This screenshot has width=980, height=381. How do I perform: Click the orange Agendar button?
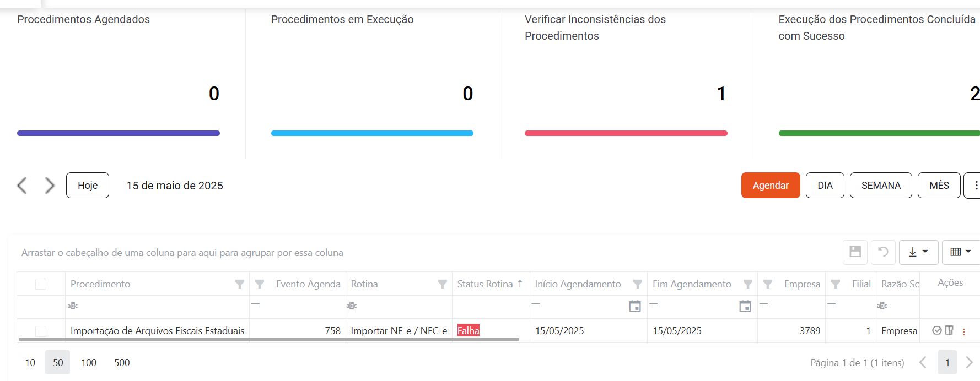(x=771, y=186)
